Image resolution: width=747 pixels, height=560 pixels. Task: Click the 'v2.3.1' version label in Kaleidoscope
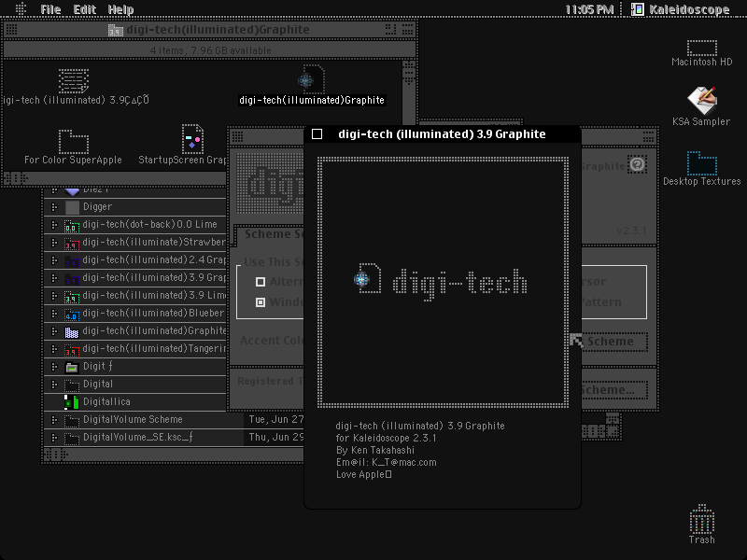631,231
